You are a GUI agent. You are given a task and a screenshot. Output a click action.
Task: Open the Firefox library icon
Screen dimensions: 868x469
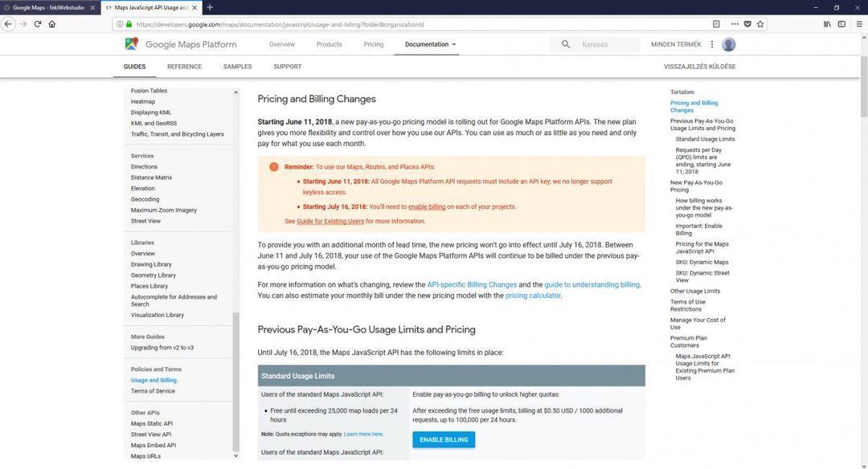click(827, 24)
